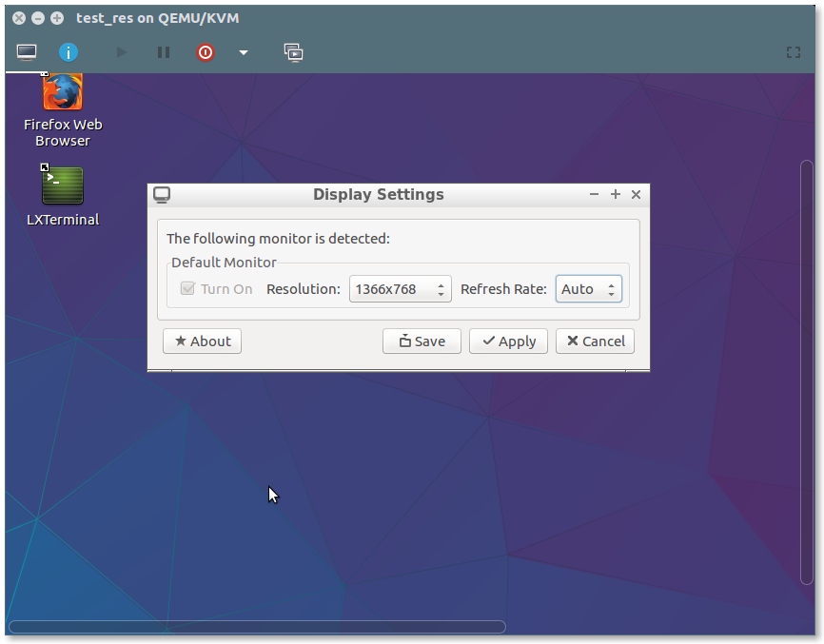The image size is (824, 644).
Task: Click the horizontal scrollbar of VM viewer
Action: click(x=257, y=627)
